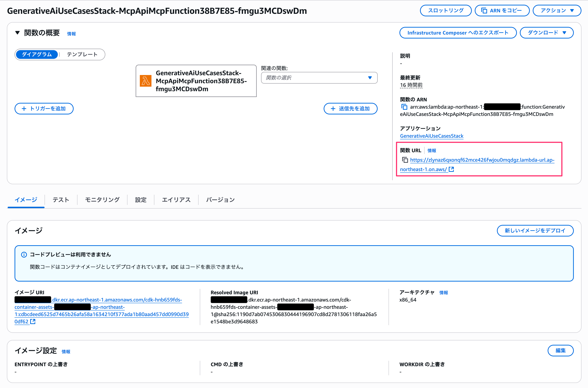
Task: Open 情報 link next to 関数の概要
Action: 72,34
